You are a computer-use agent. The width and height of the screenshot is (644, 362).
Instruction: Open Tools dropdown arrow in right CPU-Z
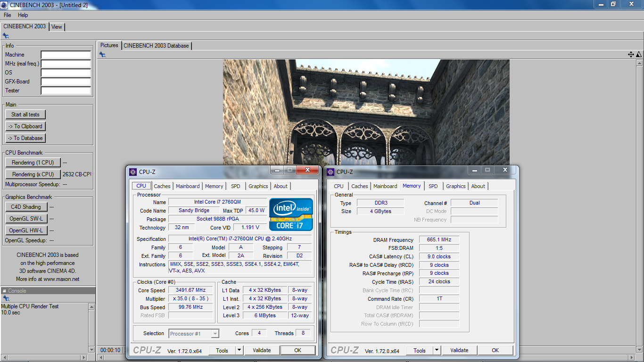pyautogui.click(x=437, y=350)
